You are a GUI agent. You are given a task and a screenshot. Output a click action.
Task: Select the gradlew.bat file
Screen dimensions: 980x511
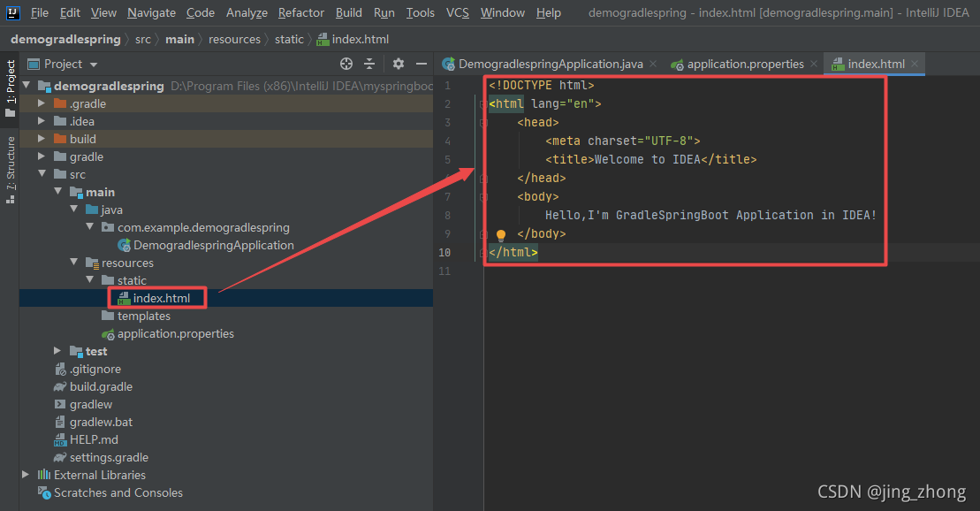click(x=101, y=422)
